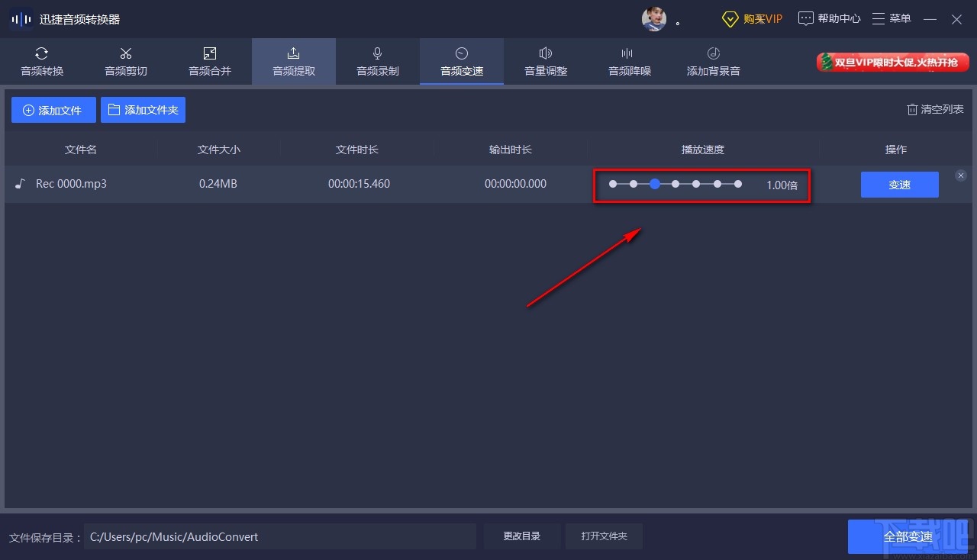Image resolution: width=977 pixels, height=560 pixels.
Task: Open the 音量调整 volume adjustment tool
Action: (x=545, y=61)
